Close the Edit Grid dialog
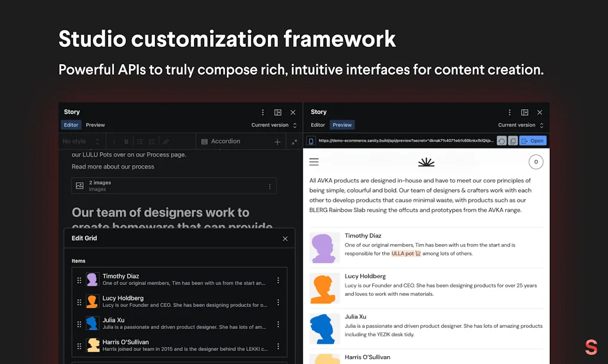608x364 pixels. point(285,238)
